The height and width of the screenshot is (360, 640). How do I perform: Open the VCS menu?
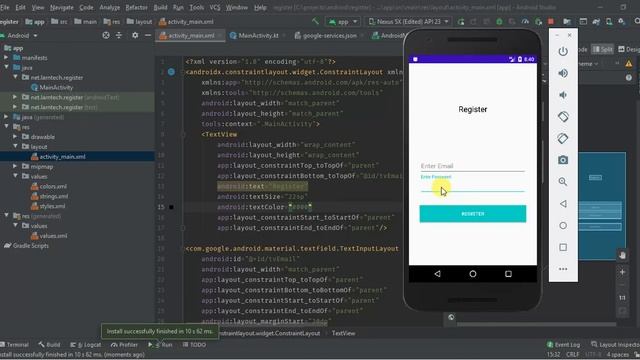click(x=215, y=7)
